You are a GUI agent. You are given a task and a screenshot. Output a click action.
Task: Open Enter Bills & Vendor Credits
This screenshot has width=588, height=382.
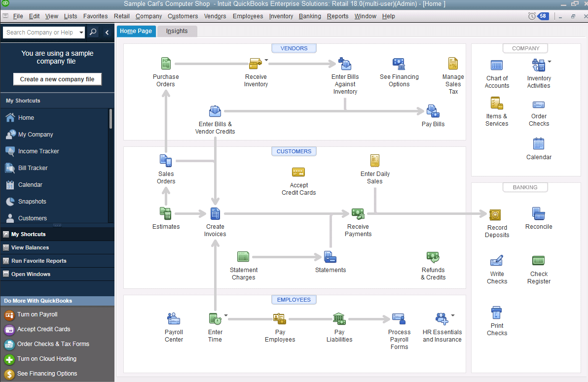tap(215, 111)
